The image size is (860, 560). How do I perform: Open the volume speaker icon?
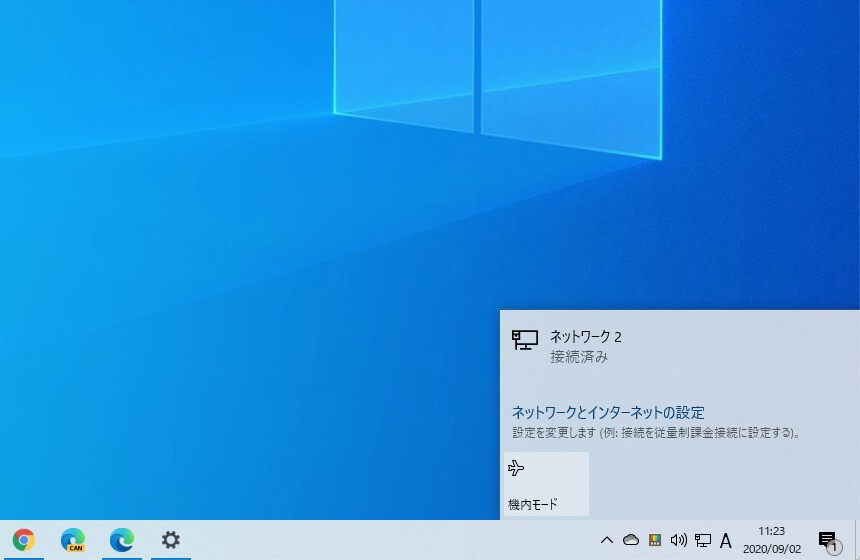(x=679, y=540)
